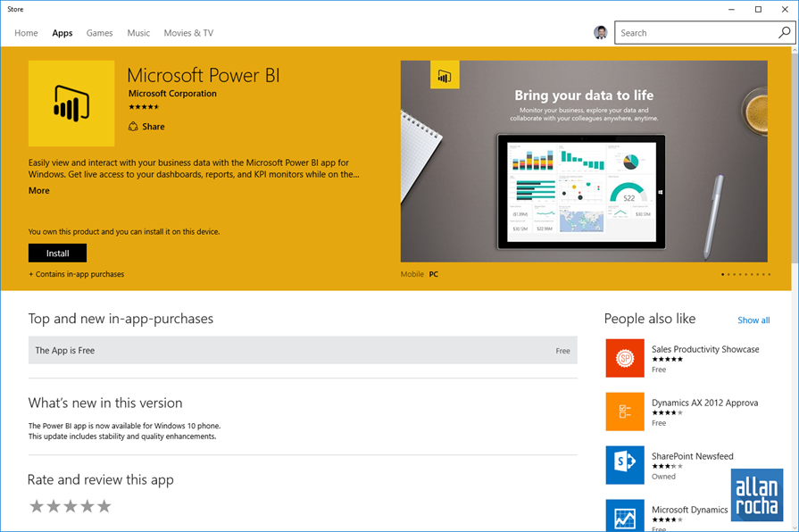Rate the app three stars
The height and width of the screenshot is (532, 799).
[x=71, y=506]
